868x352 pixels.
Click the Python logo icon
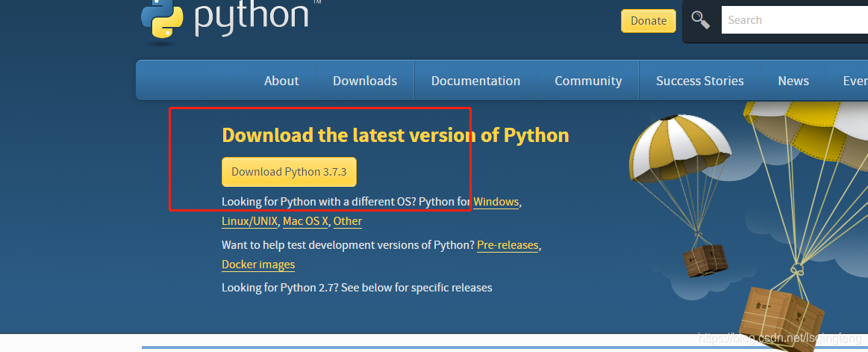tap(163, 19)
